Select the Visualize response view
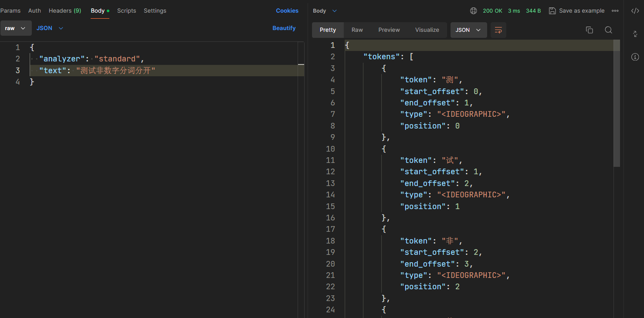The height and width of the screenshot is (318, 644). [x=427, y=30]
